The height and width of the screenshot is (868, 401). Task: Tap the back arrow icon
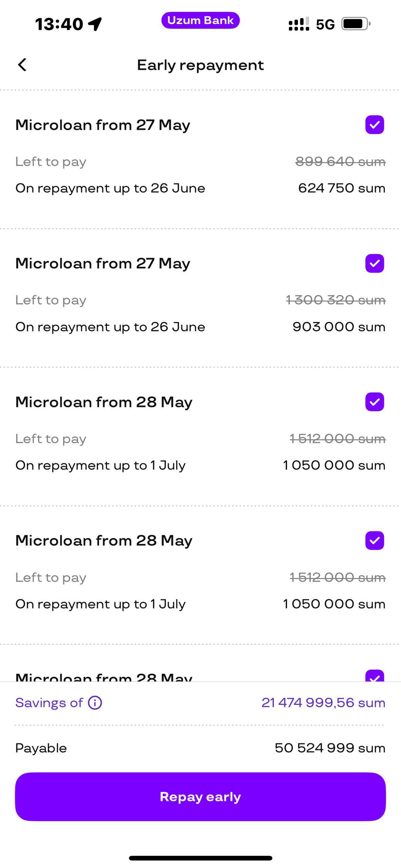point(22,65)
